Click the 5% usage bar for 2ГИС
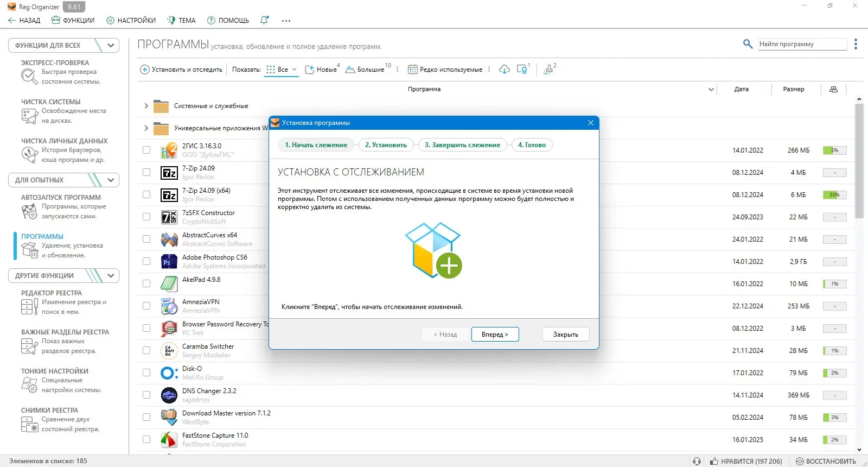 pyautogui.click(x=834, y=150)
